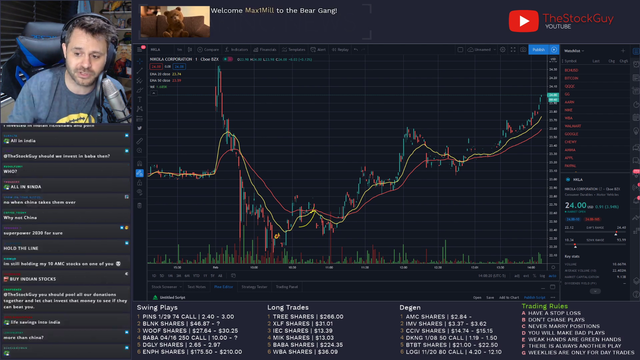Open the 1m interval dropdown

coord(180,49)
